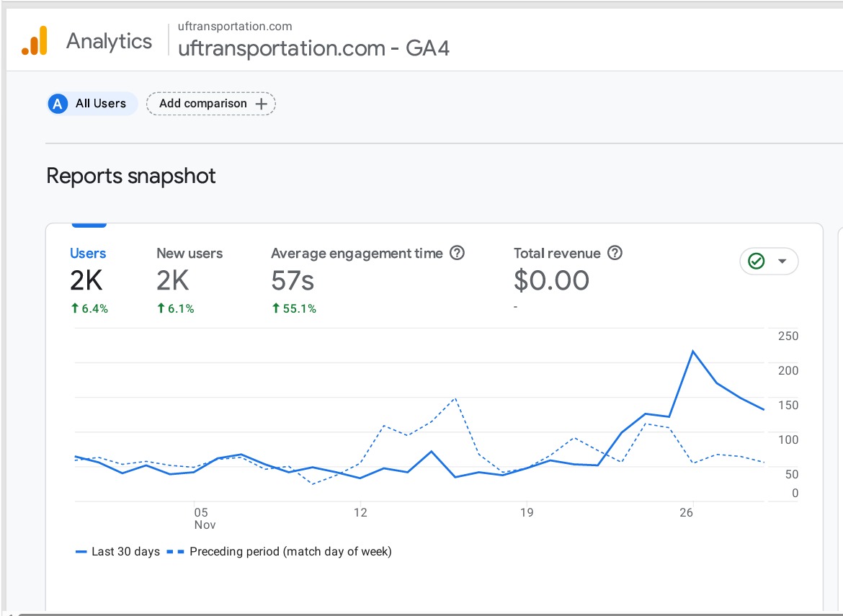Toggle the Last 30 days legend entry

click(117, 551)
